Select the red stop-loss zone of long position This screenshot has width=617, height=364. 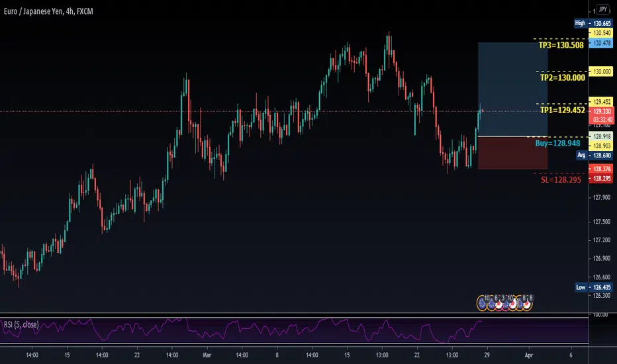(x=512, y=153)
